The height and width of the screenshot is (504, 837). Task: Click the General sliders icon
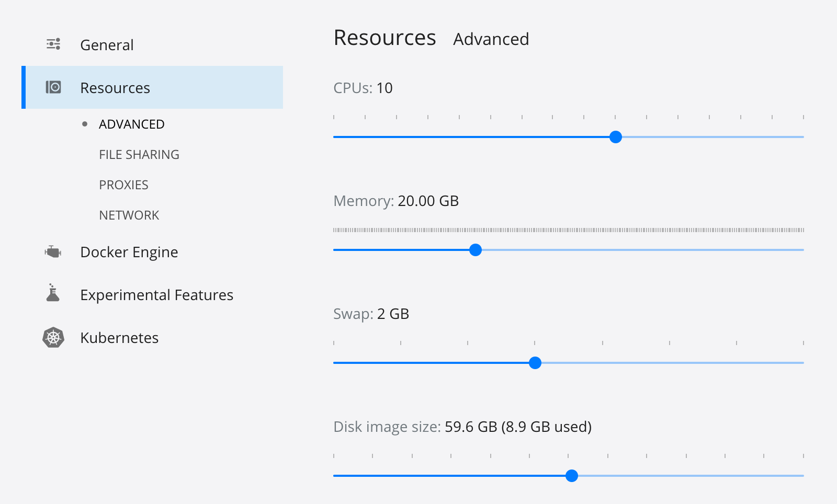click(x=53, y=44)
